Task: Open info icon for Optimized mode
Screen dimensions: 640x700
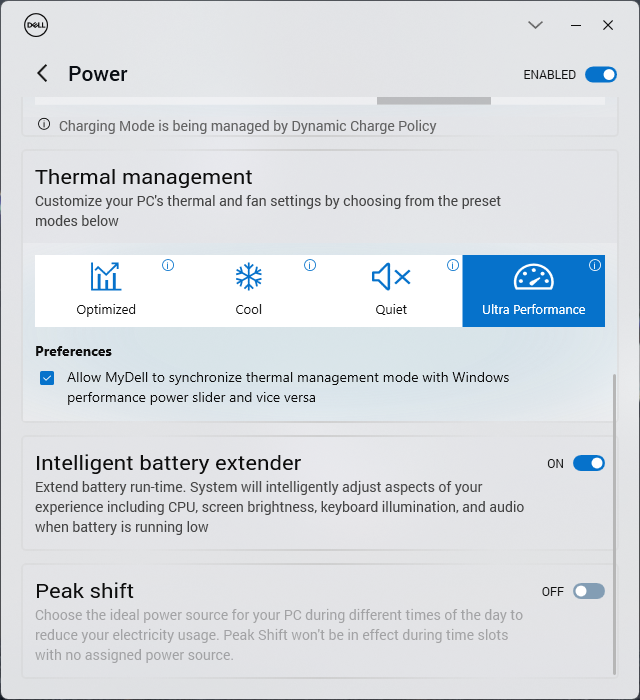Action: pyautogui.click(x=168, y=265)
